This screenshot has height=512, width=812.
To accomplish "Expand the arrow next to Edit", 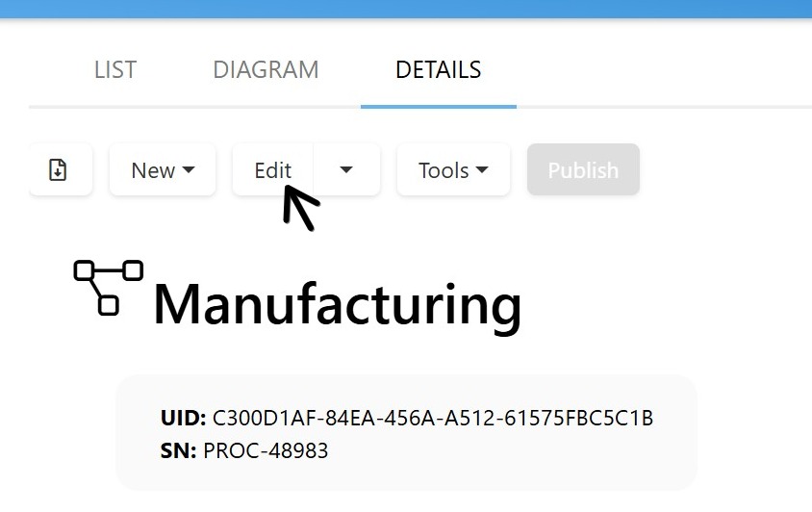I will [346, 170].
